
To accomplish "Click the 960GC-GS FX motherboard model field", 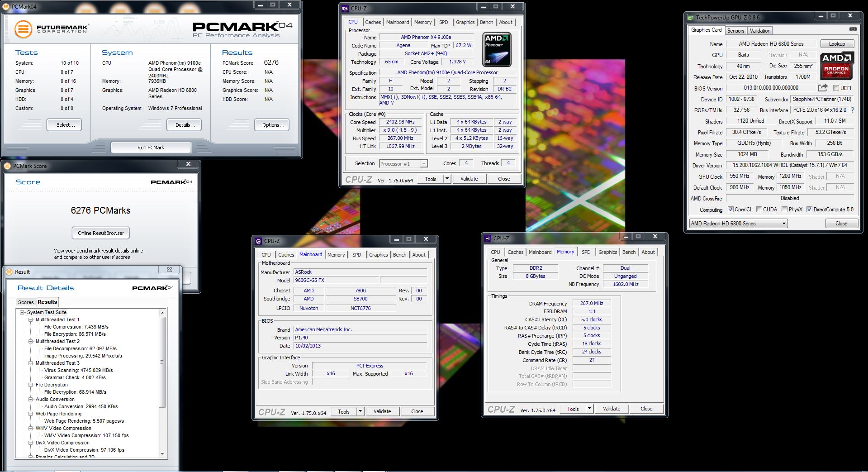I will coord(336,280).
